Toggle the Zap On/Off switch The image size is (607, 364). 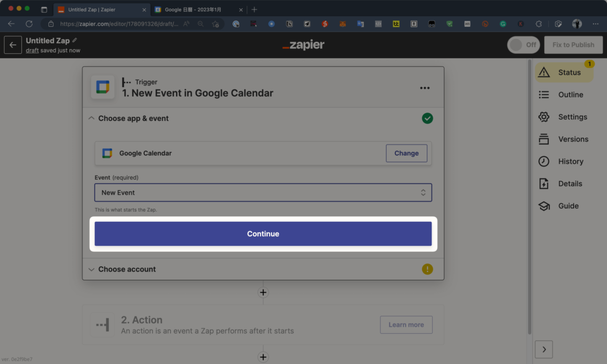pos(523,45)
